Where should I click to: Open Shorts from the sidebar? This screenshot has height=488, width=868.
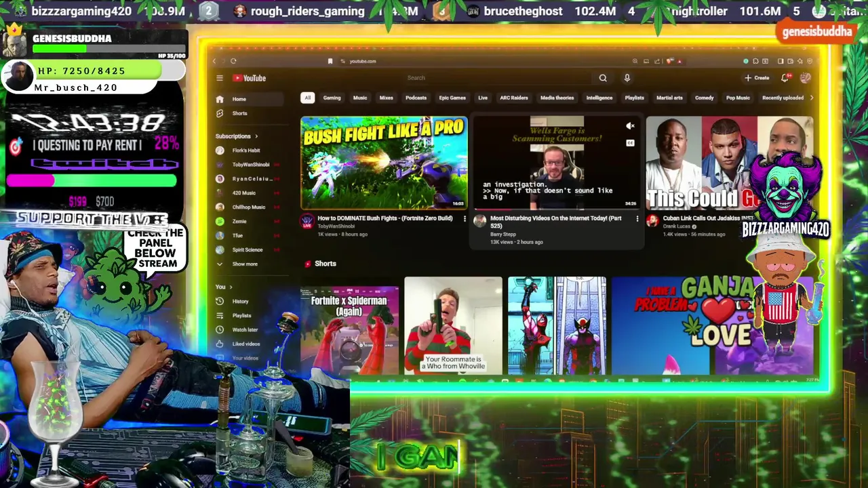point(248,113)
